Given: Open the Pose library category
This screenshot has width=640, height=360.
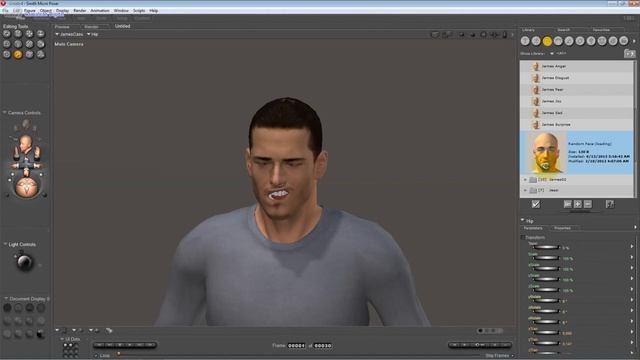Looking at the screenshot, I should [x=536, y=41].
